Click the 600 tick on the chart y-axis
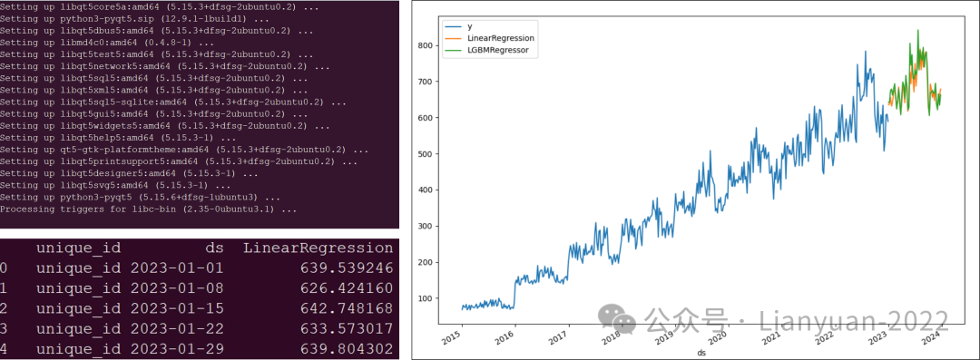Screen dimensions: 980x360 point(426,118)
